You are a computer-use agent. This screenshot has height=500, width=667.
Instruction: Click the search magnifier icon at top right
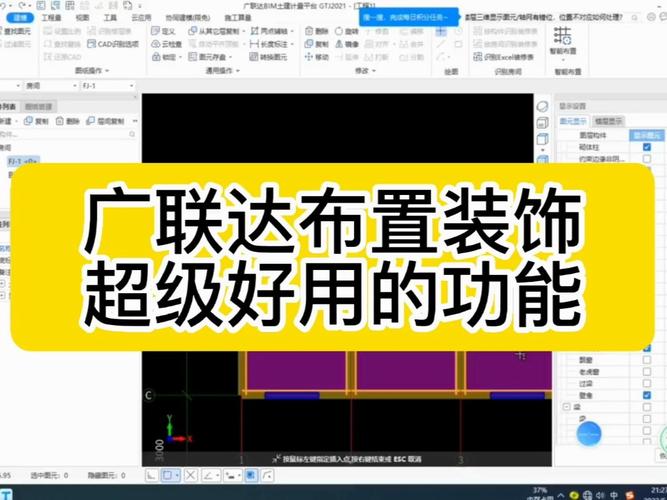[634, 17]
